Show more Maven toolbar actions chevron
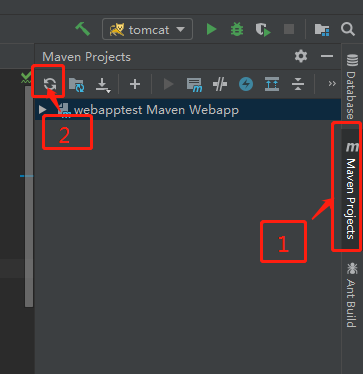The image size is (363, 374). click(x=332, y=83)
